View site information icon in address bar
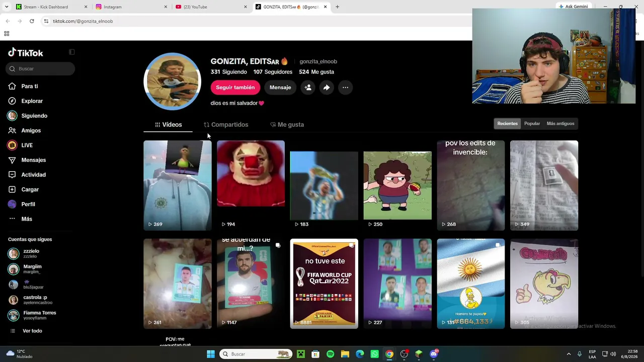644x362 pixels. [x=46, y=21]
